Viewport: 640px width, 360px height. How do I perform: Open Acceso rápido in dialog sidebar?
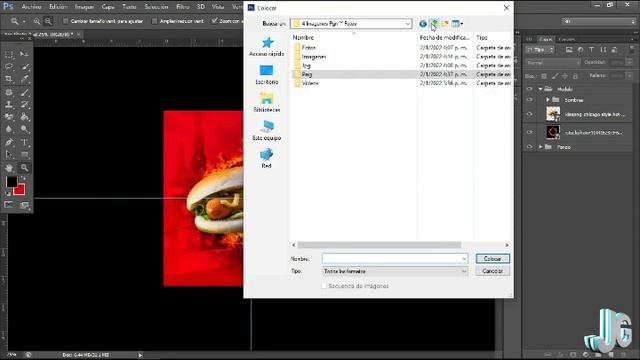click(267, 47)
